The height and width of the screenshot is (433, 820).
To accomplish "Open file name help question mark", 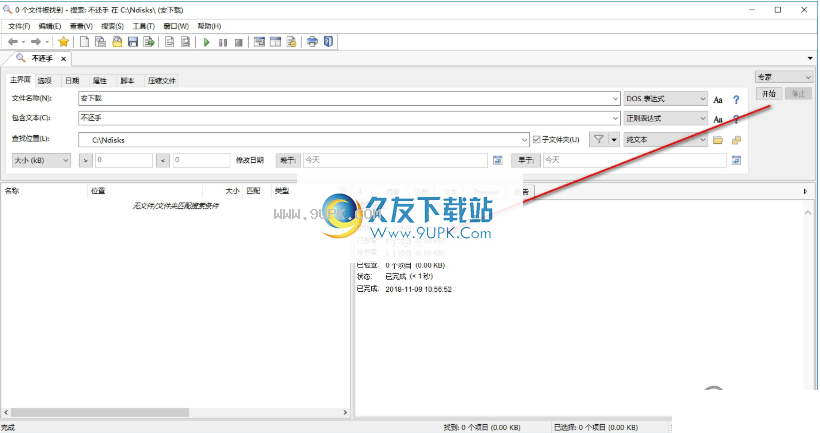I will (x=736, y=99).
